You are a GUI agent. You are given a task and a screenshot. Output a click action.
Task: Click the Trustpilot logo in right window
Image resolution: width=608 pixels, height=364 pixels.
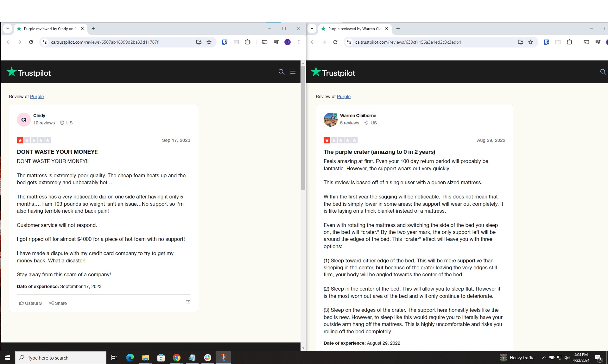333,72
